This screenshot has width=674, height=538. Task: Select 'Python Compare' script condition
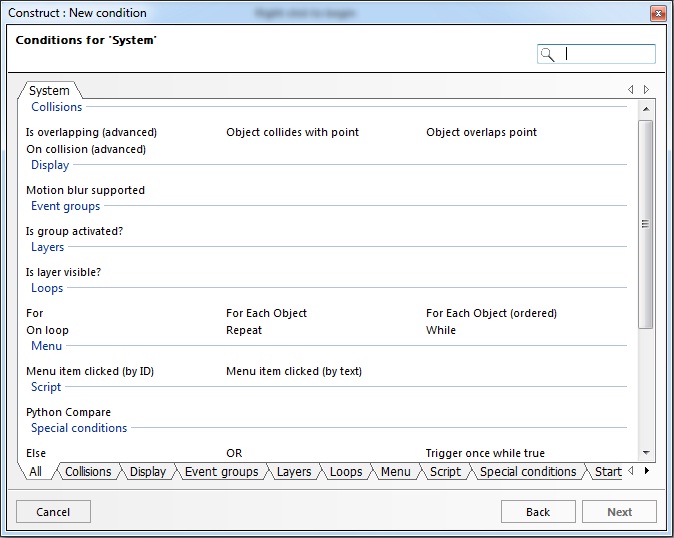coord(68,412)
